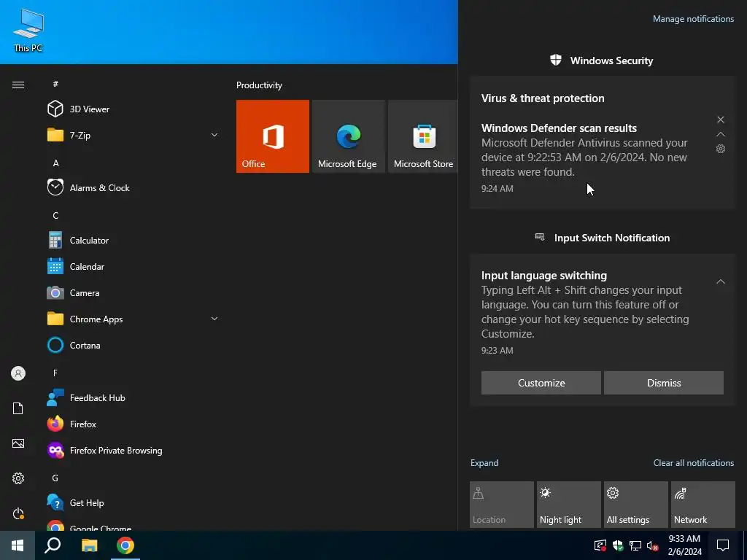Open the All settings quick action

tap(636, 505)
